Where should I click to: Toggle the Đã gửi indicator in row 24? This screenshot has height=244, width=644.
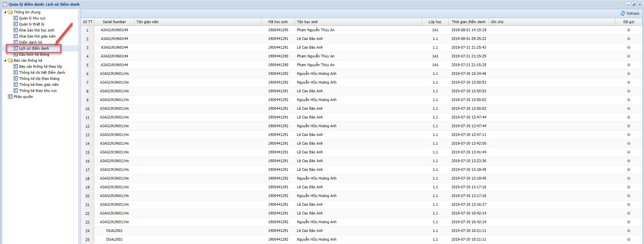click(629, 231)
